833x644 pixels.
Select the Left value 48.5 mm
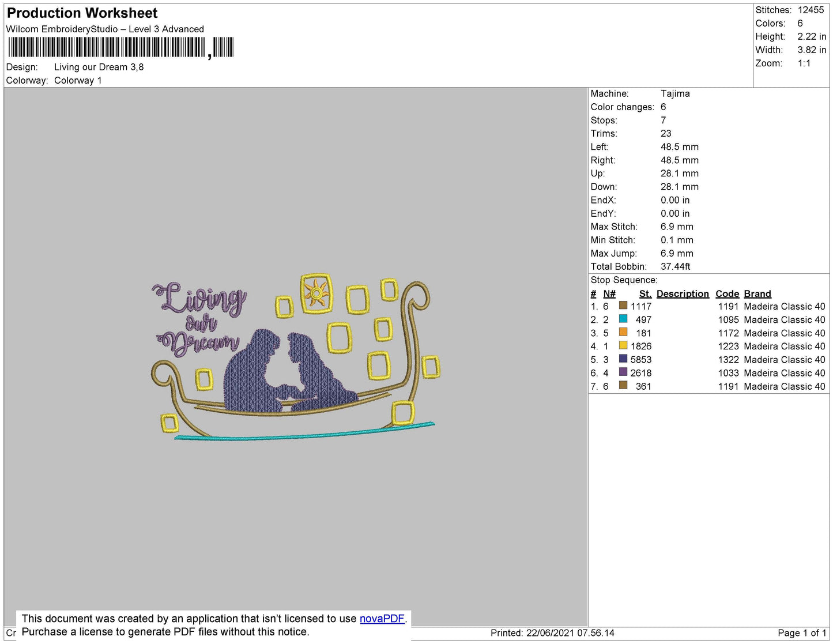click(x=680, y=146)
